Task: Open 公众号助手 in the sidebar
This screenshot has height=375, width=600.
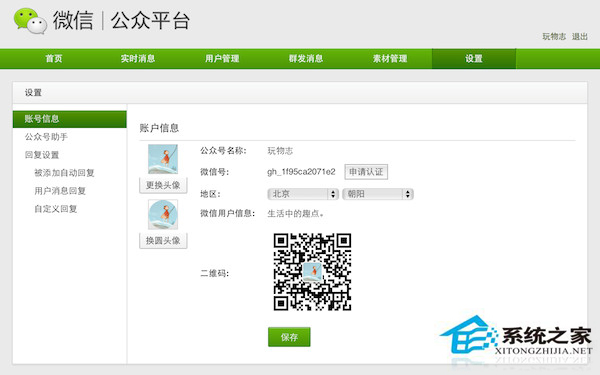Action: point(46,137)
